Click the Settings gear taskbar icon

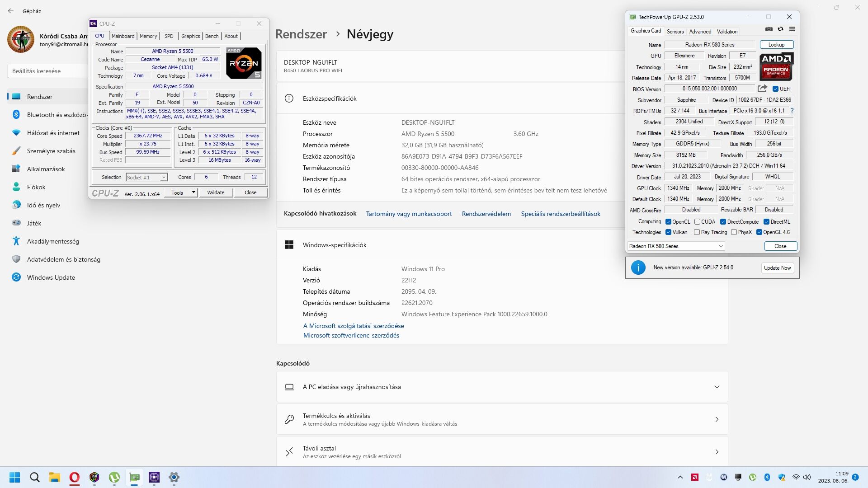tap(174, 477)
